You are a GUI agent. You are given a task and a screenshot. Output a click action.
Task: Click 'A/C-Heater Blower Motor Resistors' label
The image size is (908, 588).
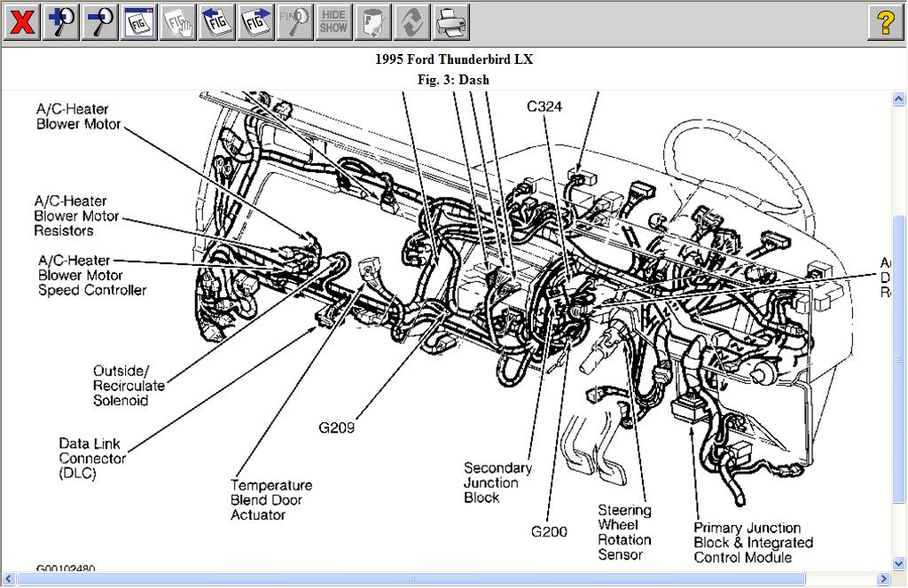[76, 216]
